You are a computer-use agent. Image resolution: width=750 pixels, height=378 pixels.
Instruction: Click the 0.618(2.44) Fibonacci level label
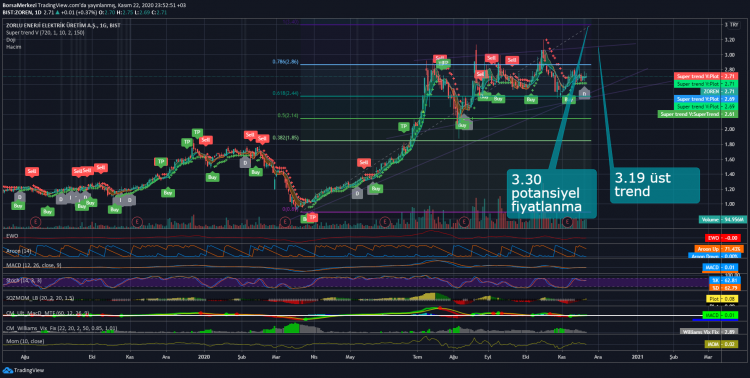pyautogui.click(x=285, y=93)
